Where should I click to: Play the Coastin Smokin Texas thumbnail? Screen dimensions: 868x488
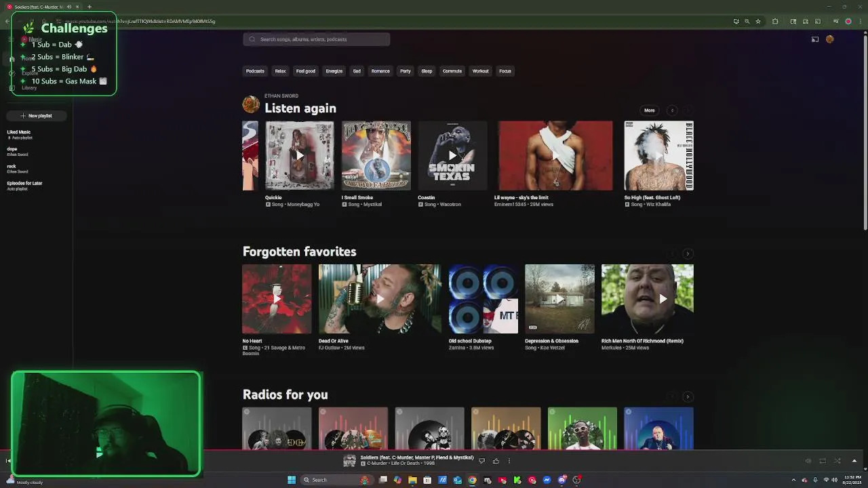[x=452, y=156]
